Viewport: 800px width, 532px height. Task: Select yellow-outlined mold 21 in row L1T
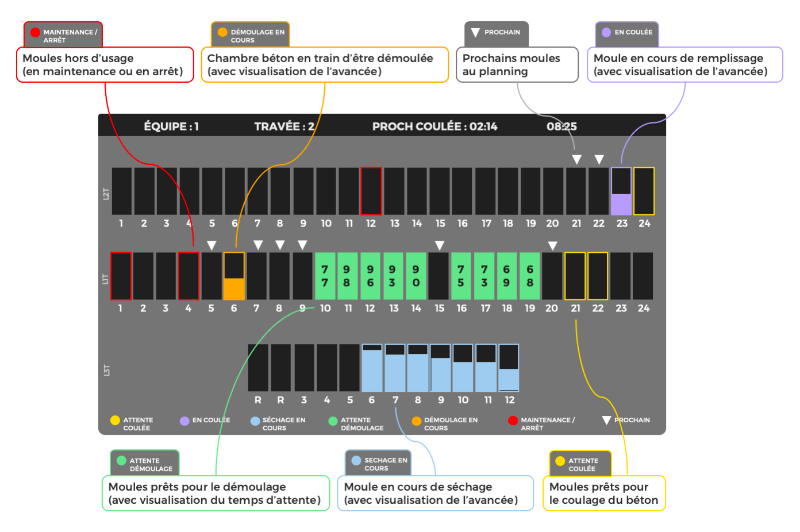[575, 276]
